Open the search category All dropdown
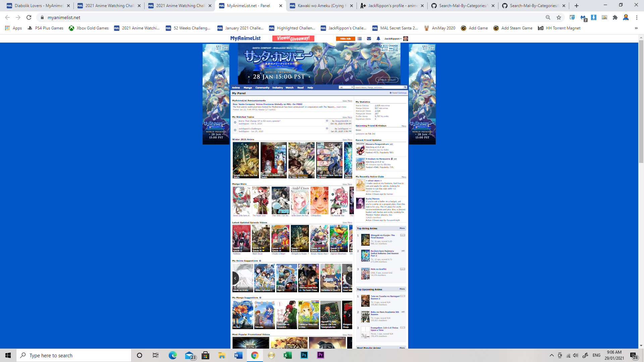644x362 pixels. point(346,87)
